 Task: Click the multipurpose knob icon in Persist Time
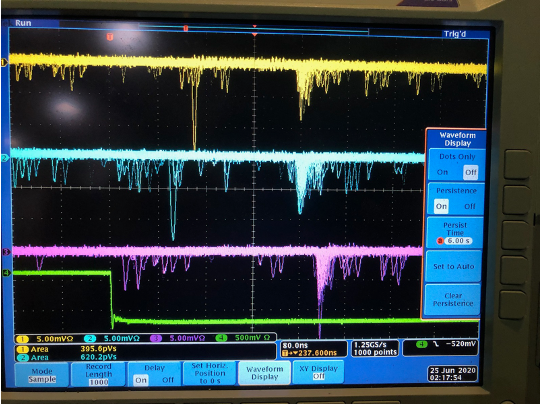[440, 241]
